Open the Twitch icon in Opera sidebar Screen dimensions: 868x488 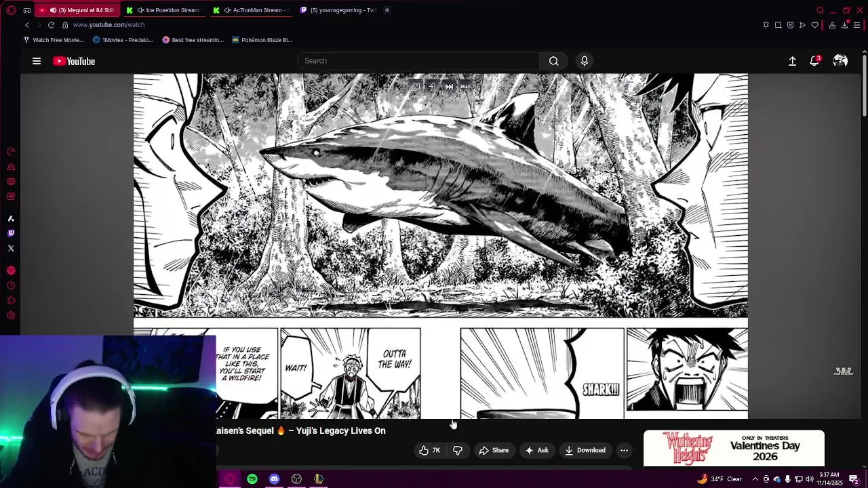point(11,233)
